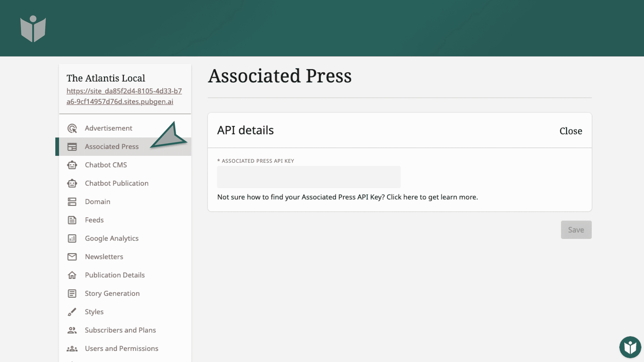
Task: Open Google Analytics settings
Action: (x=125, y=238)
